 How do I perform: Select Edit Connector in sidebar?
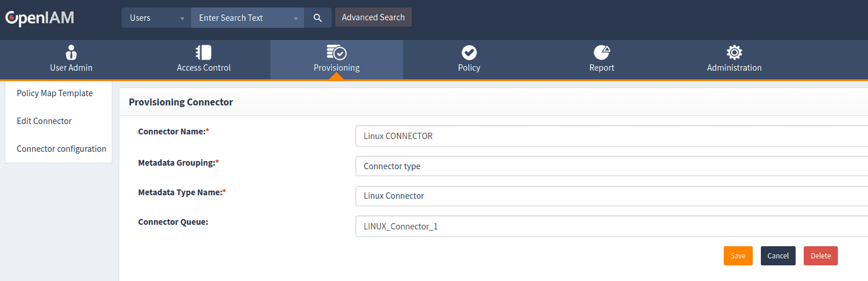pos(44,121)
